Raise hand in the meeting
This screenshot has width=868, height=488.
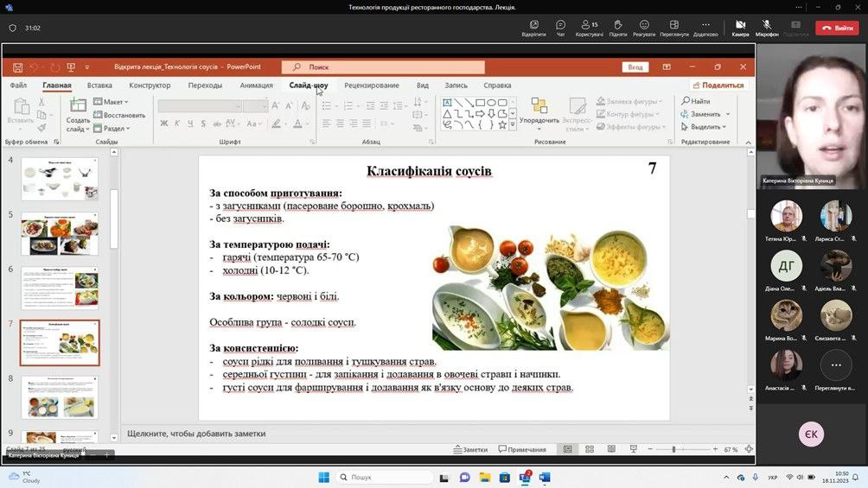coord(617,28)
